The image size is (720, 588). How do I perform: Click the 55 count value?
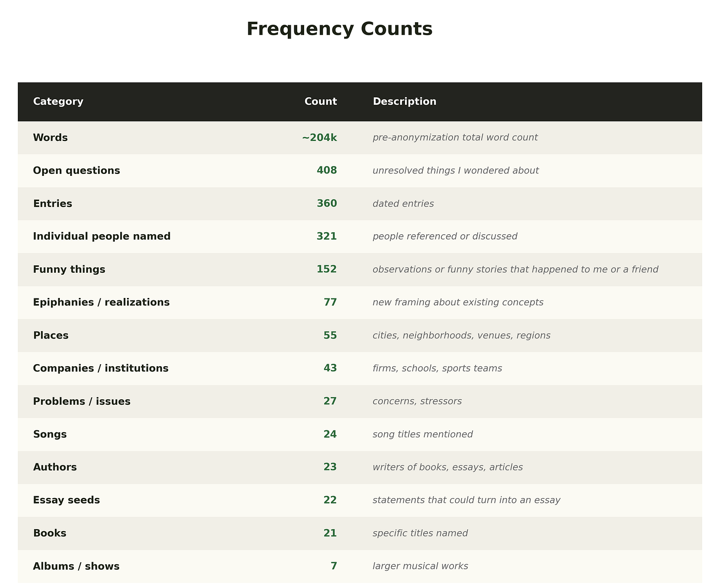click(330, 336)
